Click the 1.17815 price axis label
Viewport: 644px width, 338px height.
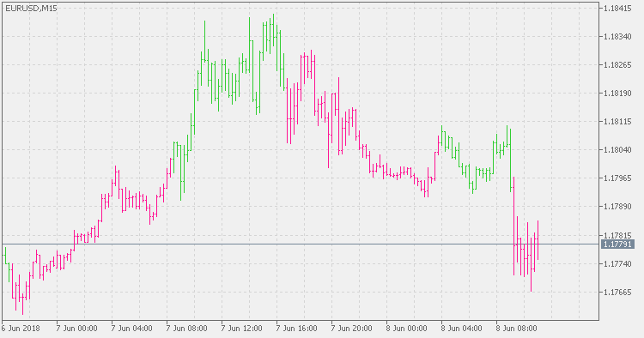[617, 235]
